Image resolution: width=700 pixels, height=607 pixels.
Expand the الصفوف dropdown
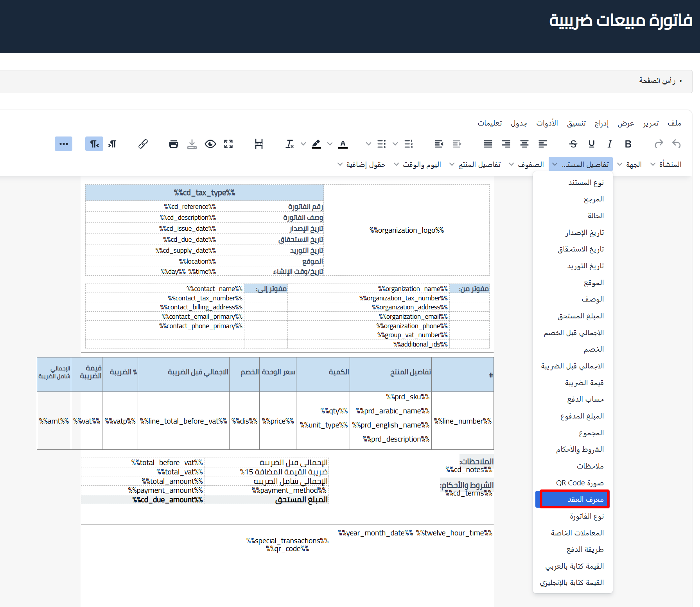[x=526, y=164]
